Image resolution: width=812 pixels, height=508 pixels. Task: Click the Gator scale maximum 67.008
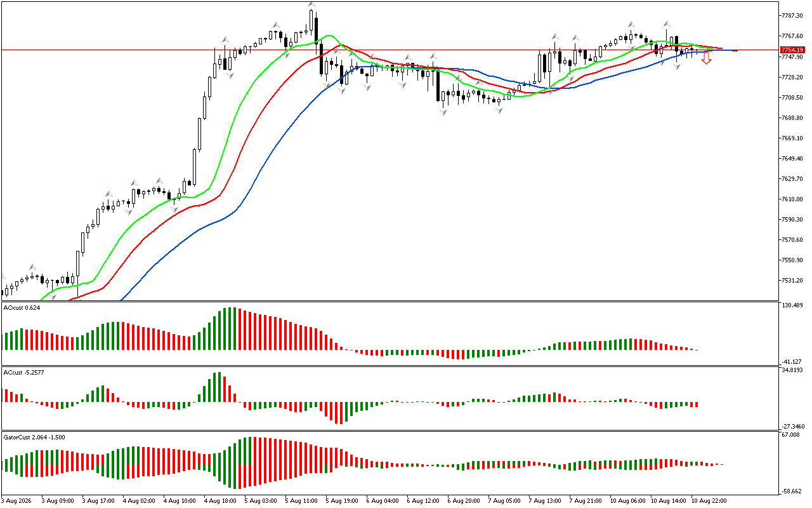coord(791,435)
